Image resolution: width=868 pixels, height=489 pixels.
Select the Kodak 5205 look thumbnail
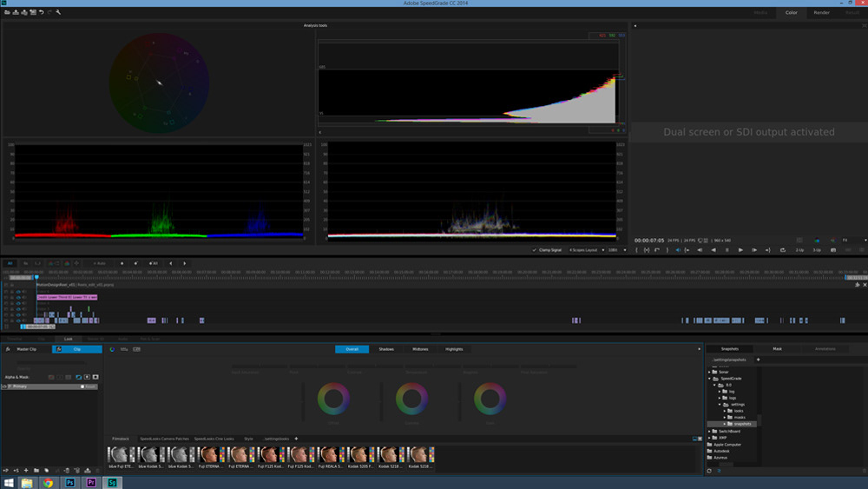(360, 458)
